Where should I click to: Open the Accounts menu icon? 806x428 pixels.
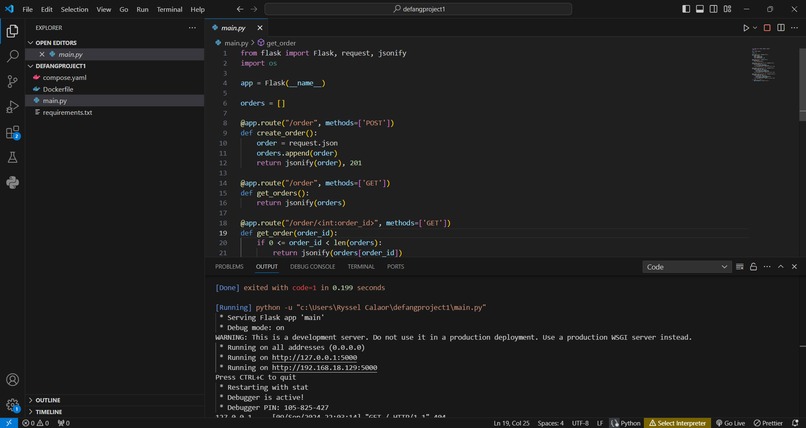pos(12,380)
